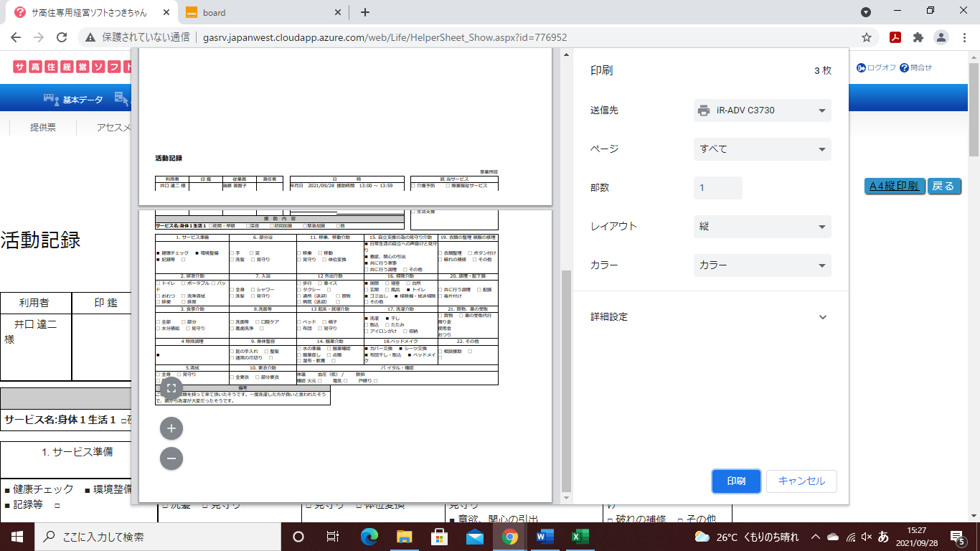Bookmark this page with star icon
This screenshot has height=551, width=980.
click(867, 37)
